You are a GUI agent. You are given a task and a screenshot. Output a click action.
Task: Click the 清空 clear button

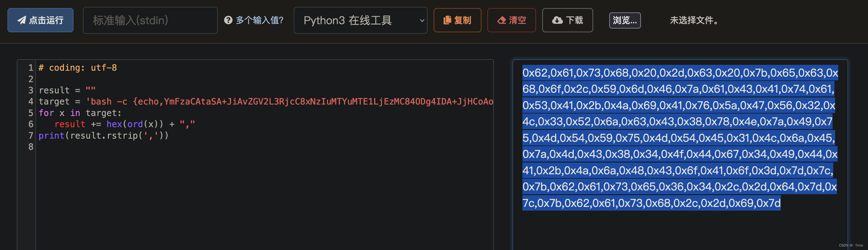[x=511, y=20]
